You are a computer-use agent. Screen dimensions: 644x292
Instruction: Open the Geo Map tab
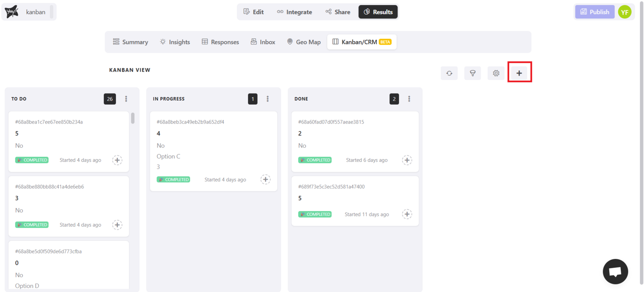click(x=304, y=42)
